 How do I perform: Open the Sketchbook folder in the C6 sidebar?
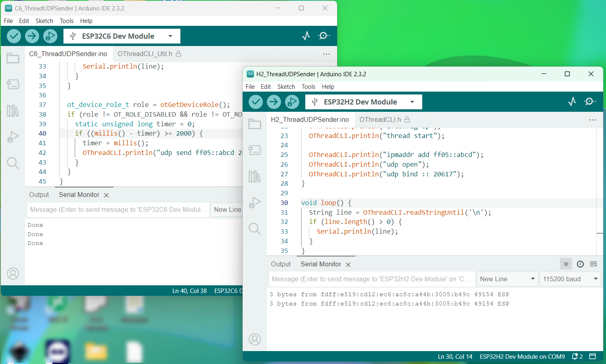point(13,58)
